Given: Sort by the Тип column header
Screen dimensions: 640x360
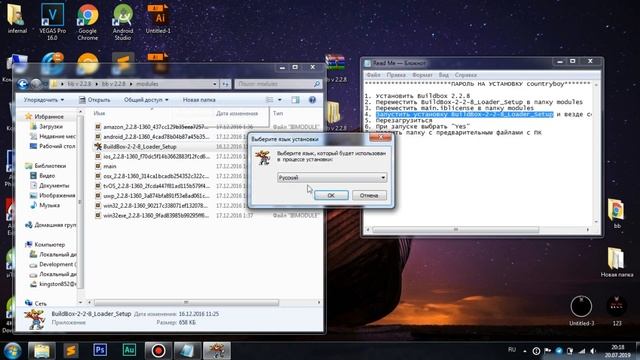Looking at the screenshot, I should pos(278,113).
